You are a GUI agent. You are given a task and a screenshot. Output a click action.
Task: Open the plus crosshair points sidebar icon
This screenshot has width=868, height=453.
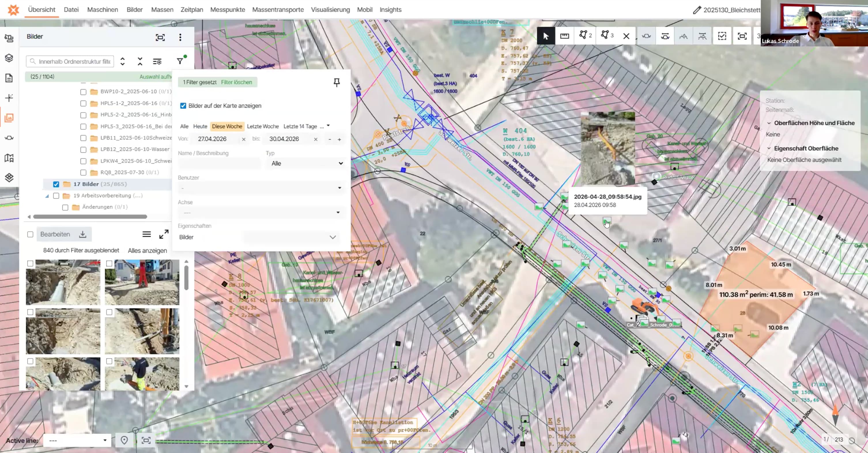[9, 98]
